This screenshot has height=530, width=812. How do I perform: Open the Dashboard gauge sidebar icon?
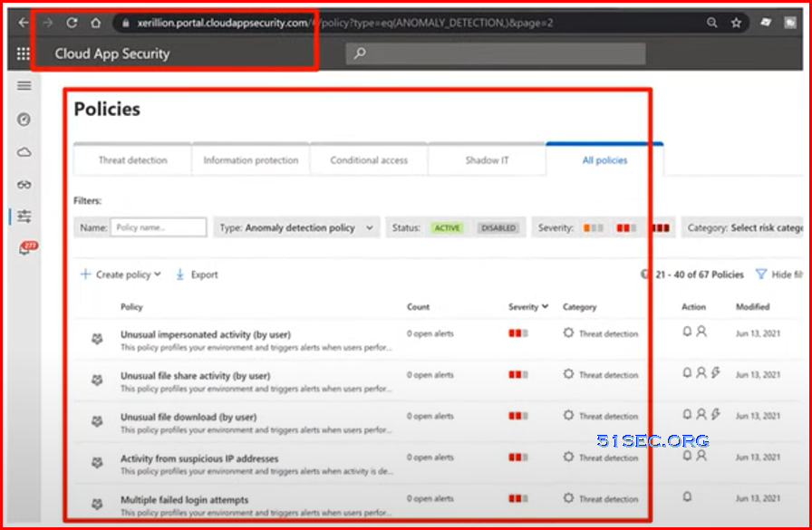[x=24, y=120]
